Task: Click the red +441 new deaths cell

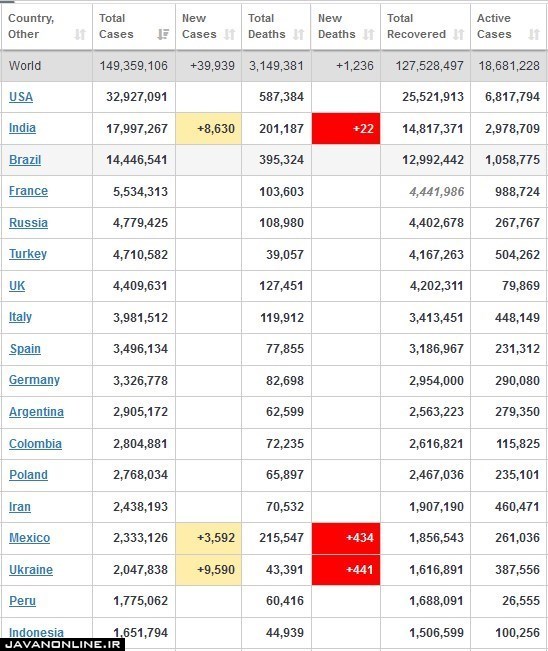Action: pyautogui.click(x=346, y=570)
